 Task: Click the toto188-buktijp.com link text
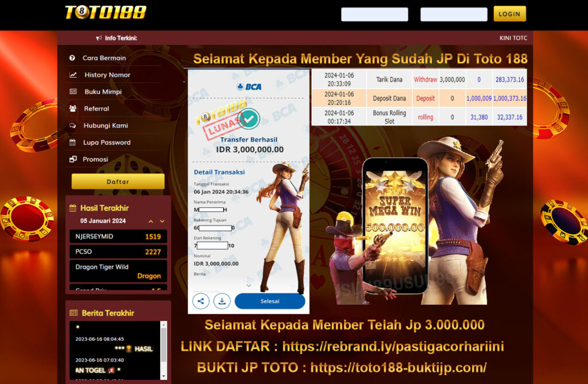tap(399, 367)
